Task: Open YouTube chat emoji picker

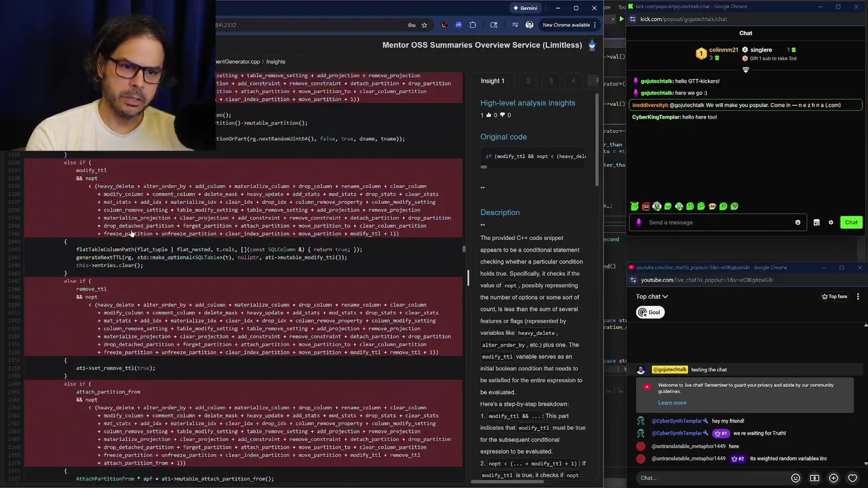Action: [795, 478]
